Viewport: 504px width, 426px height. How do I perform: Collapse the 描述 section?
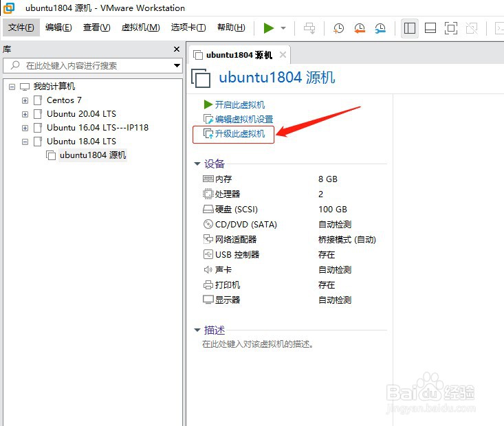(x=197, y=330)
